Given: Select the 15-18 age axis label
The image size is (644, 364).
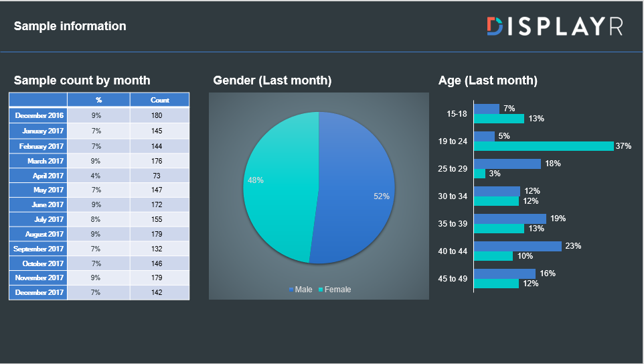Looking at the screenshot, I should (457, 114).
